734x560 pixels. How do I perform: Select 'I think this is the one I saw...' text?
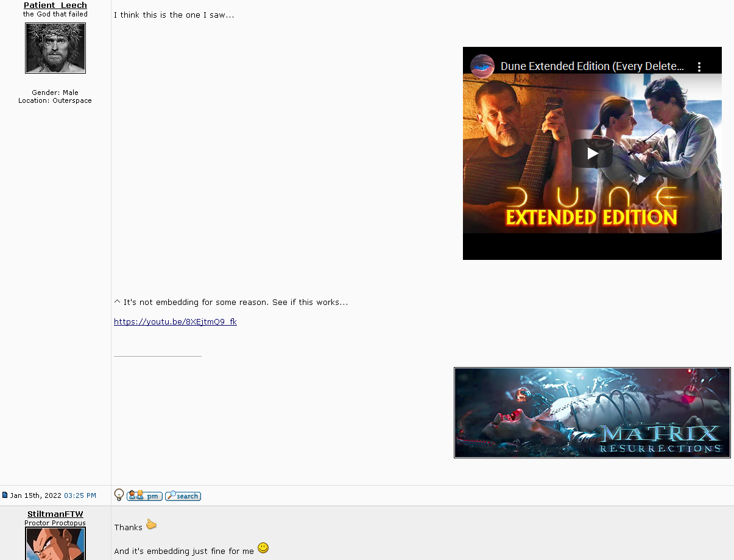click(174, 15)
